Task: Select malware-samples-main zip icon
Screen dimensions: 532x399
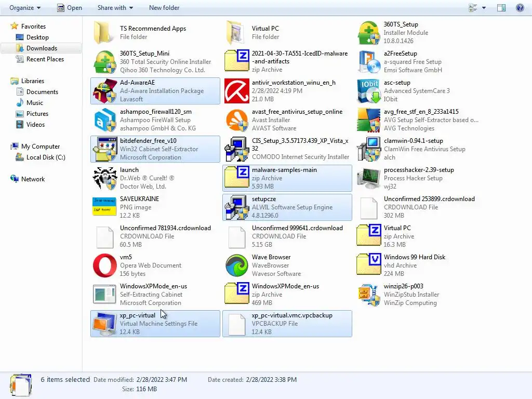Action: 237,177
